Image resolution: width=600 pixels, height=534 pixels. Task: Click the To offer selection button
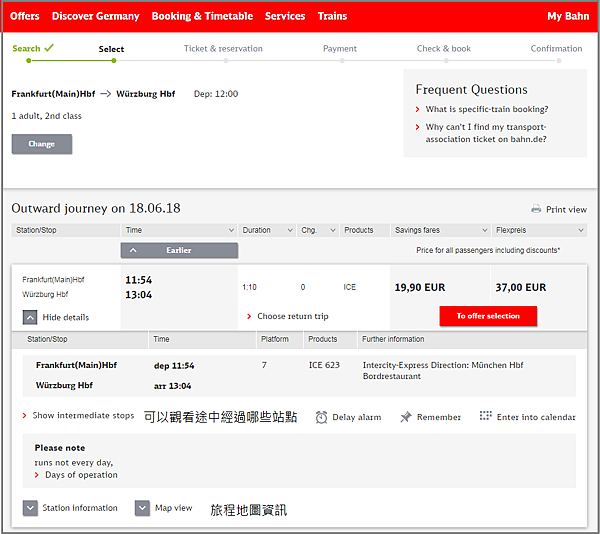click(488, 316)
